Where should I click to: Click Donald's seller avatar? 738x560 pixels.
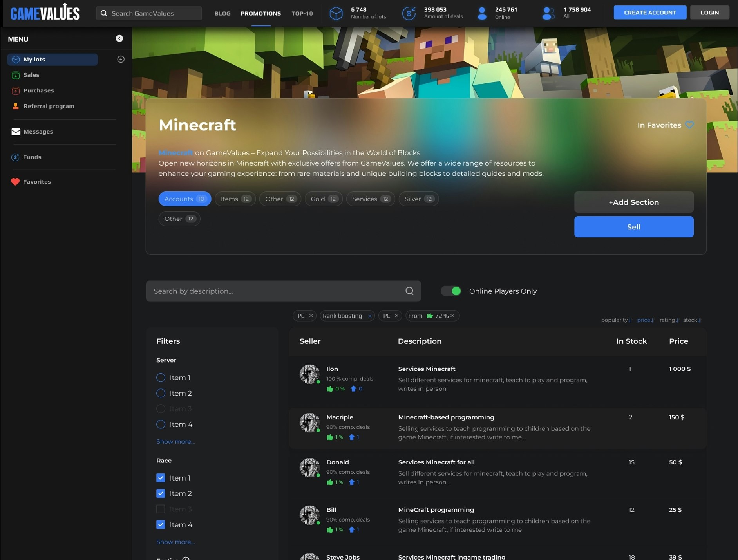point(309,468)
